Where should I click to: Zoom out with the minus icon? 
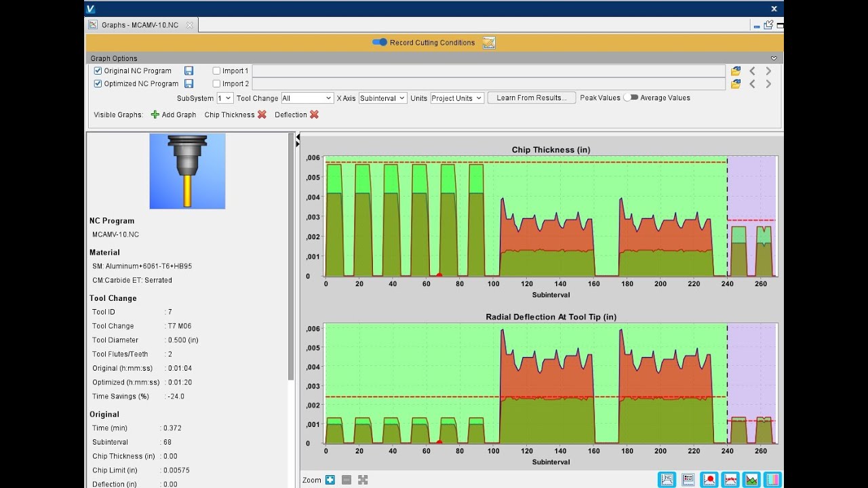pos(347,480)
